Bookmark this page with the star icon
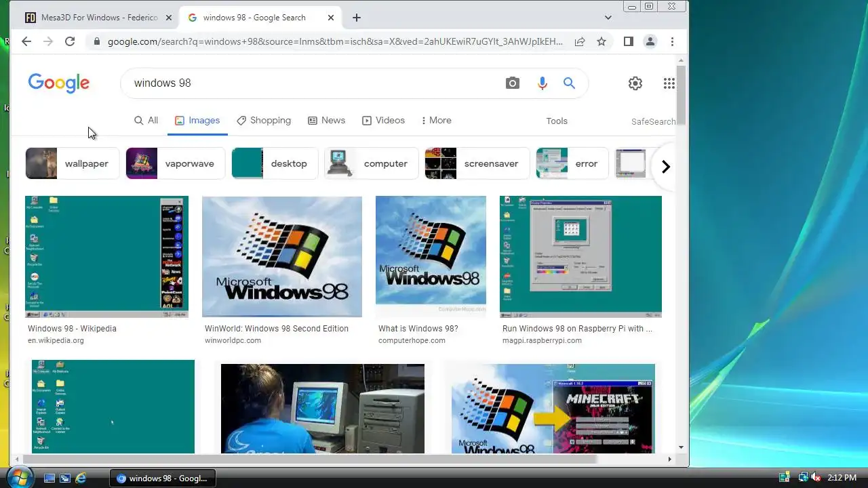 [x=601, y=41]
